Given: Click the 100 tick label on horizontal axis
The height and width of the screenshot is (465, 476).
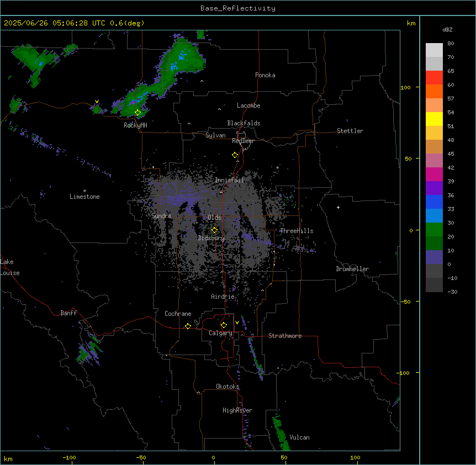Looking at the screenshot, I should [355, 457].
